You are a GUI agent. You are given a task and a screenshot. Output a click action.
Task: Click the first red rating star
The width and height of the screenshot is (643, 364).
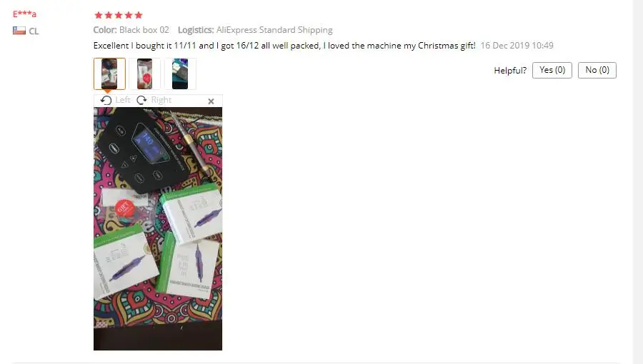pos(99,15)
